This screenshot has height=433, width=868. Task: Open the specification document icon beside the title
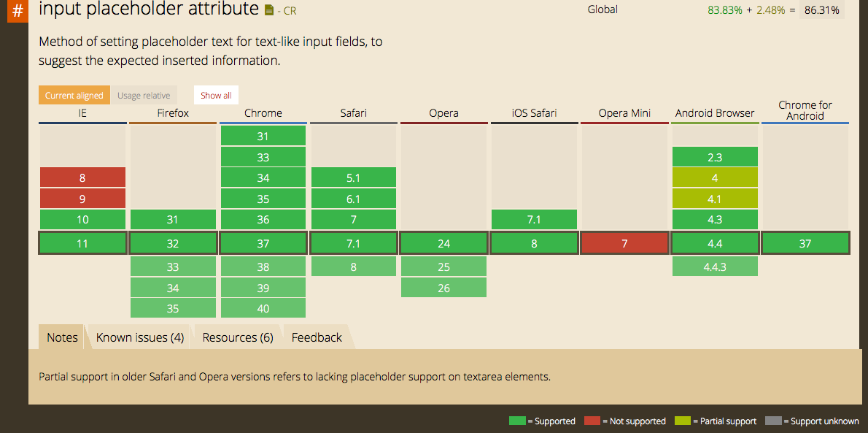pyautogui.click(x=269, y=10)
